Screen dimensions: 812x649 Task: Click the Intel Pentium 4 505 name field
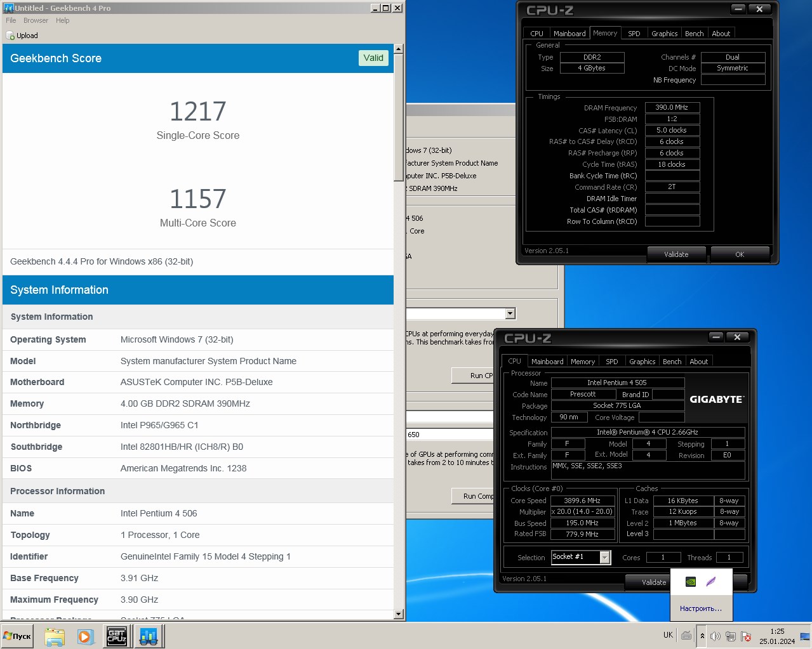[618, 383]
